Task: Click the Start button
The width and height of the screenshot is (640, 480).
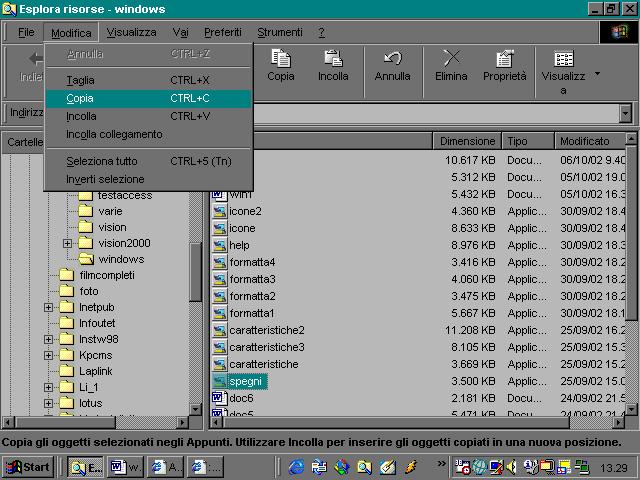Action: coord(28,467)
